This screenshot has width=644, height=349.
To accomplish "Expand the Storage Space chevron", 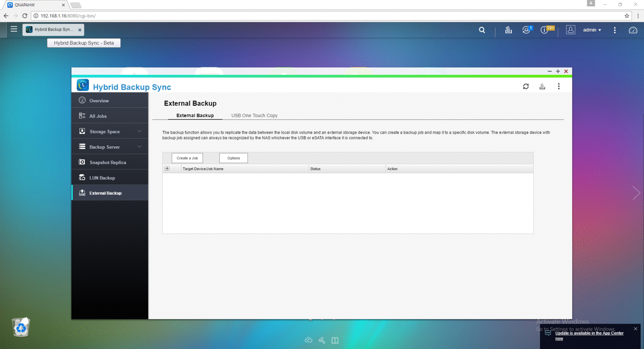I will 140,131.
